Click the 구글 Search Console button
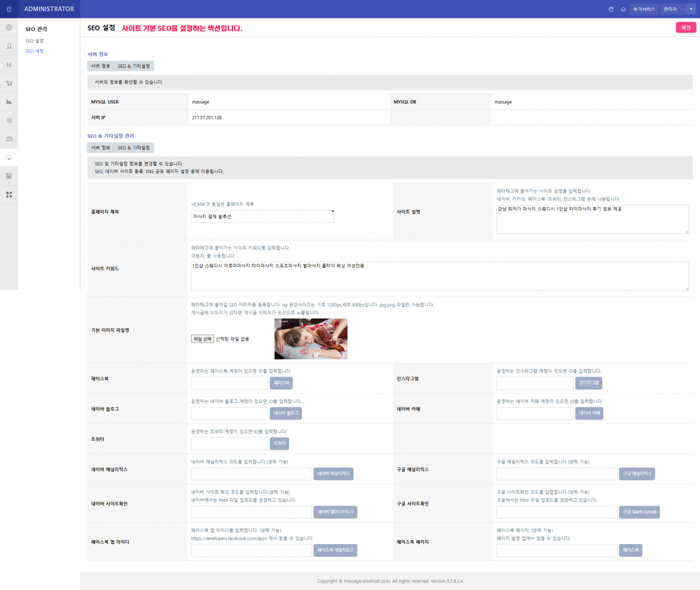This screenshot has width=700, height=590. pos(639,512)
